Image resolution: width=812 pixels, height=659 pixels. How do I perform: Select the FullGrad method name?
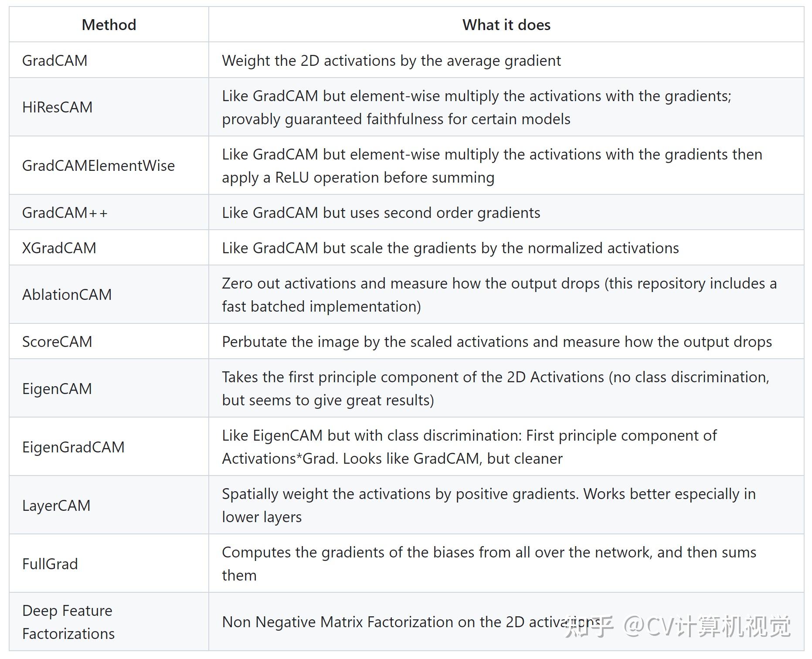pos(50,564)
